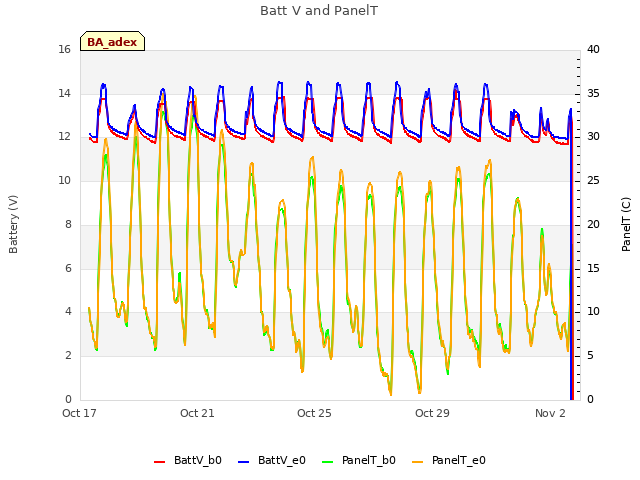640x480 pixels.
Task: Click the left axis value 14
Action: 64,93
